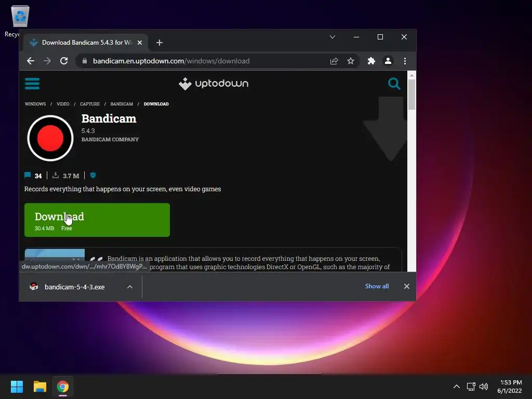532x399 pixels.
Task: Click the Bandicam red record app icon
Action: (x=50, y=138)
